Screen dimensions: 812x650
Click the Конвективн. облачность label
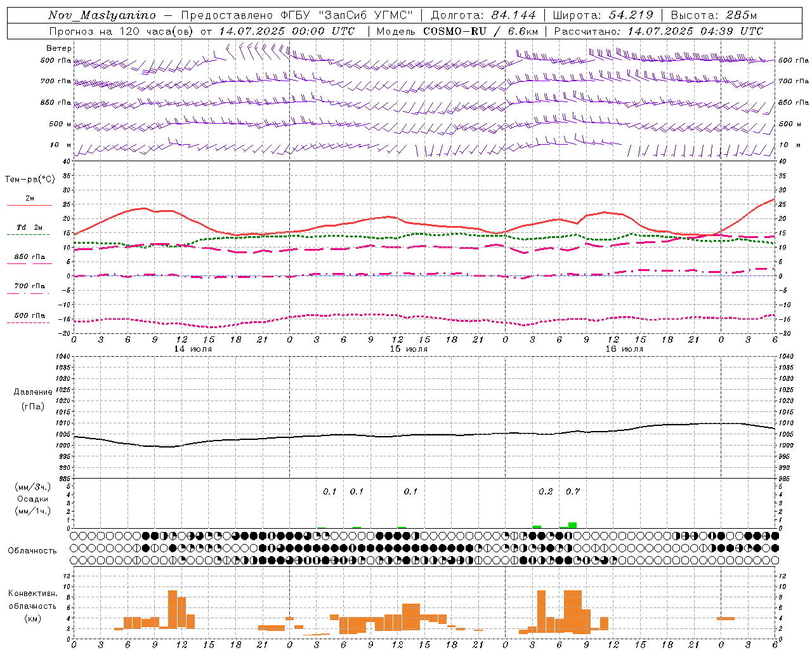tap(32, 600)
